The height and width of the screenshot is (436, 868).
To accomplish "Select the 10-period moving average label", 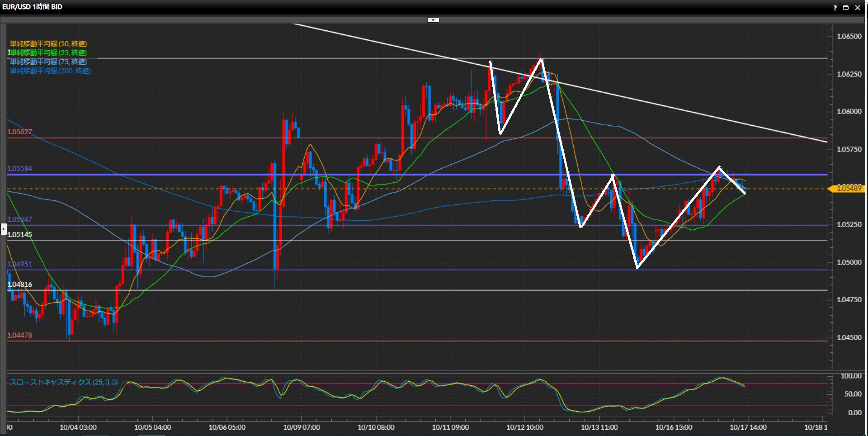I will coord(48,44).
